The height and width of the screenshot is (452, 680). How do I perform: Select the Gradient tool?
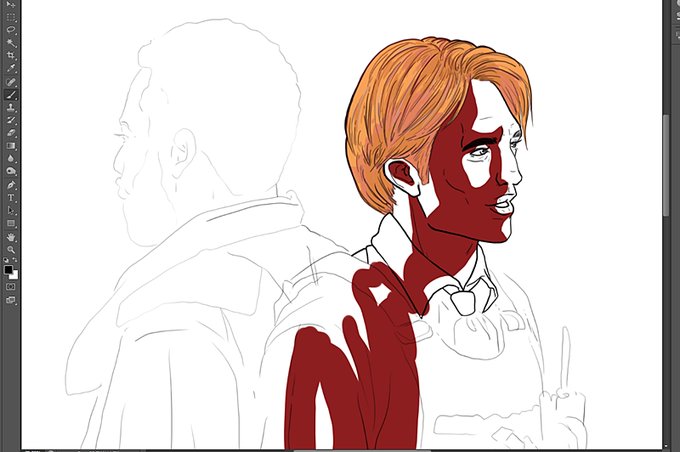tap(10, 146)
